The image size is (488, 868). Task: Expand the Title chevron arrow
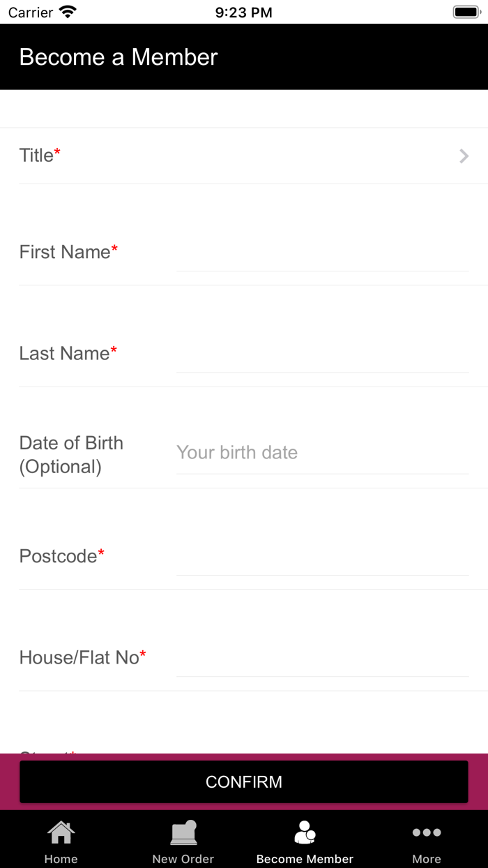click(464, 156)
